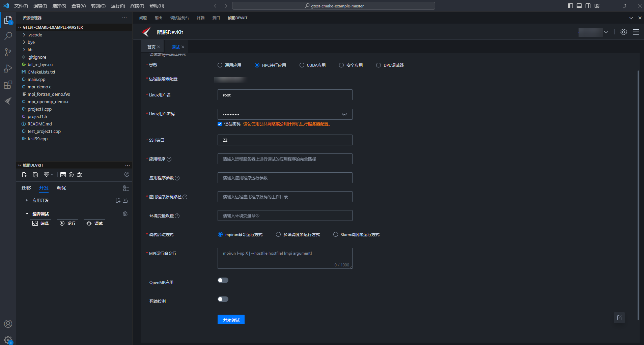Select the CUDA应用 radio option
Screen dimensions: 644x345
(x=302, y=65)
